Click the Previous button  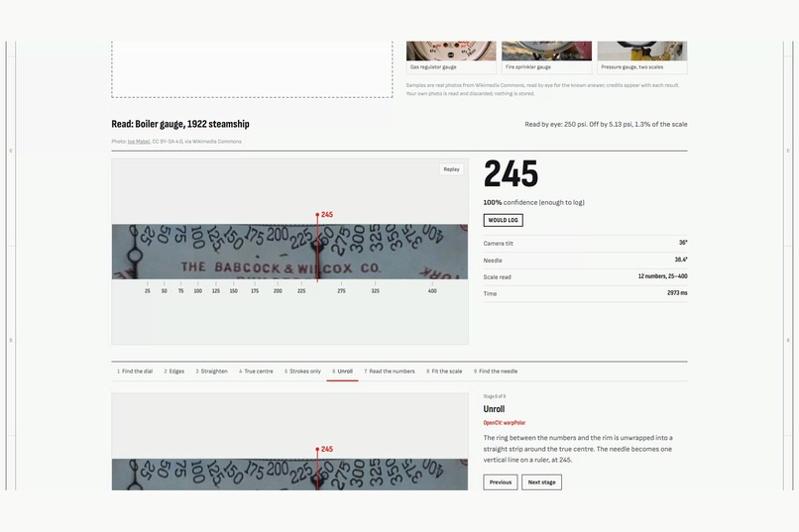click(x=501, y=482)
